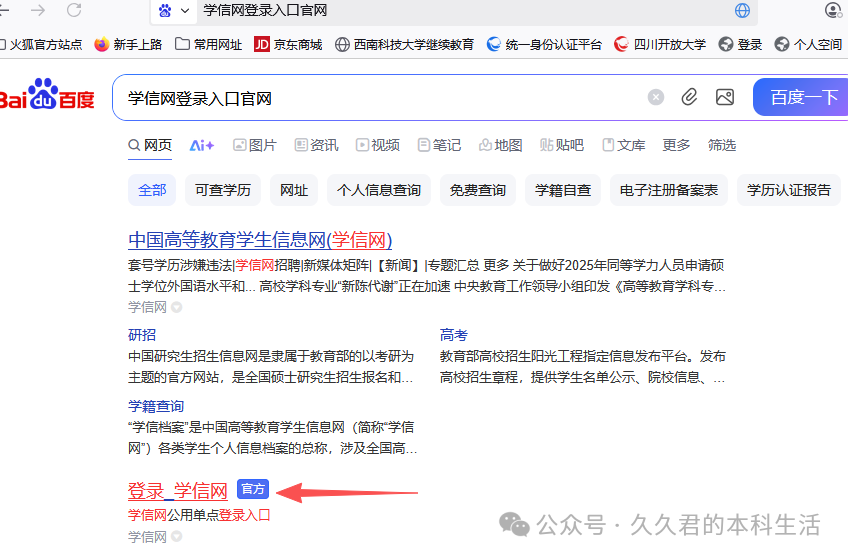The image size is (848, 559).
Task: Select the 学籍自查 filter chip
Action: click(562, 190)
